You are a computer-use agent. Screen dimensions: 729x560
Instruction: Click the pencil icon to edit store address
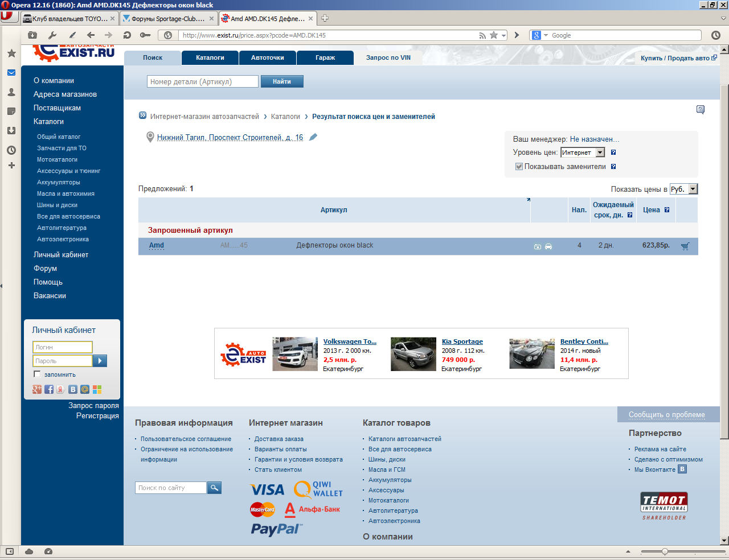(313, 137)
